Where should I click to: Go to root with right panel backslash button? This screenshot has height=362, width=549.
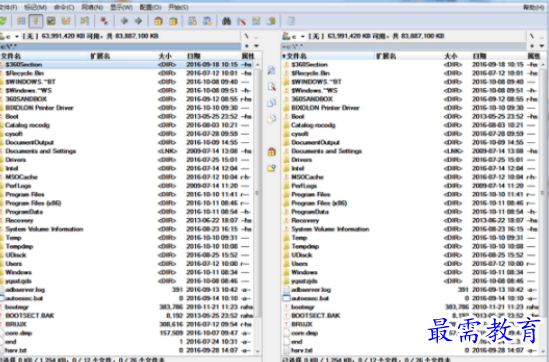pos(532,36)
